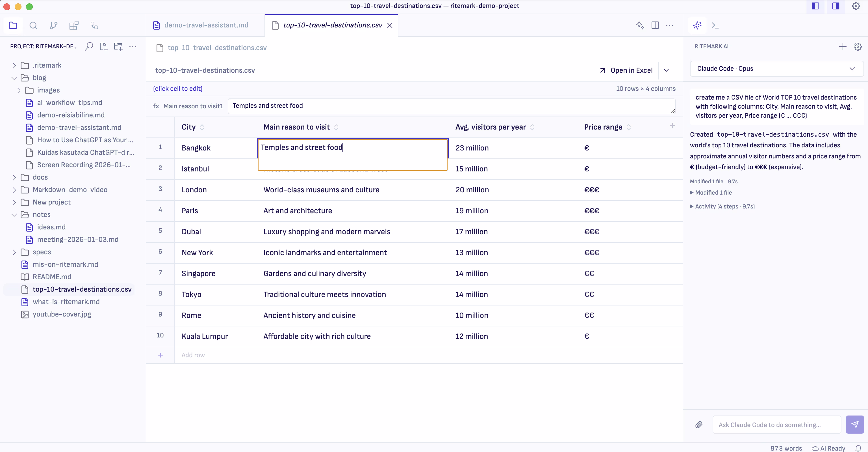Open the Extensions view icon
868x452 pixels.
point(74,26)
